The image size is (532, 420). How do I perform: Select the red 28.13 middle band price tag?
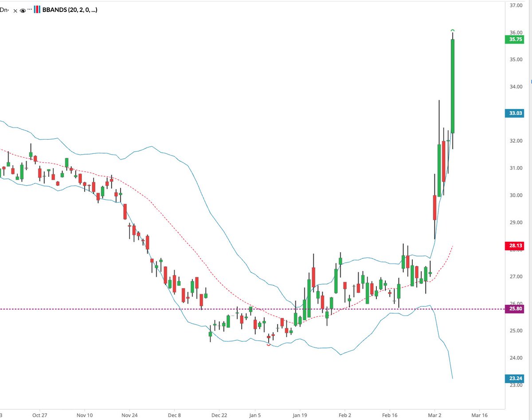coord(515,245)
